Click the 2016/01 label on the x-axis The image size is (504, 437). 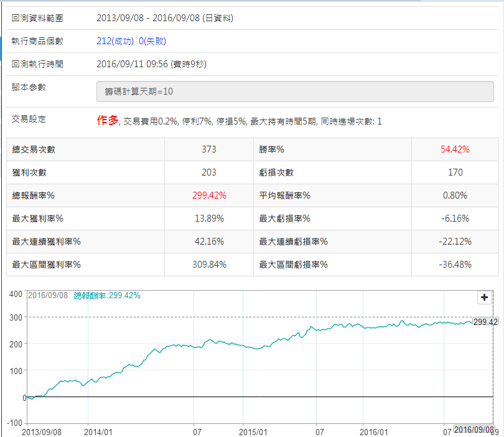375,431
